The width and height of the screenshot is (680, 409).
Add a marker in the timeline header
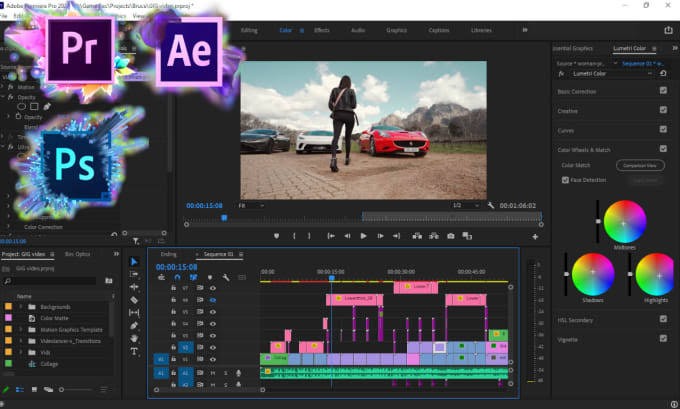click(x=210, y=277)
